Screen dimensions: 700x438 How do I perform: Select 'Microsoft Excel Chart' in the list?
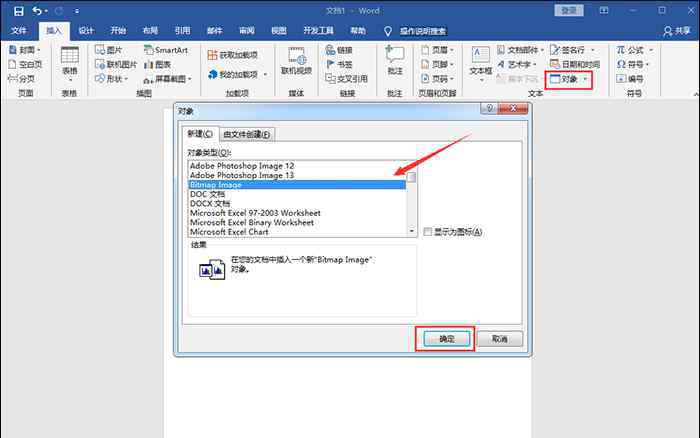(x=297, y=232)
